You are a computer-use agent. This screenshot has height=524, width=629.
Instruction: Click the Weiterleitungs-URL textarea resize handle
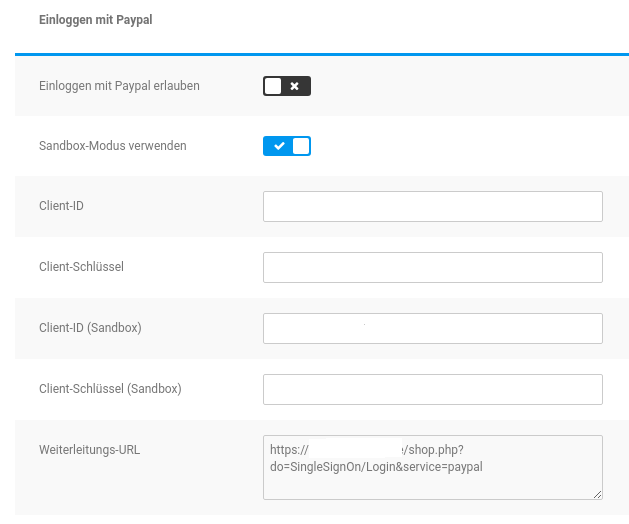click(598, 495)
